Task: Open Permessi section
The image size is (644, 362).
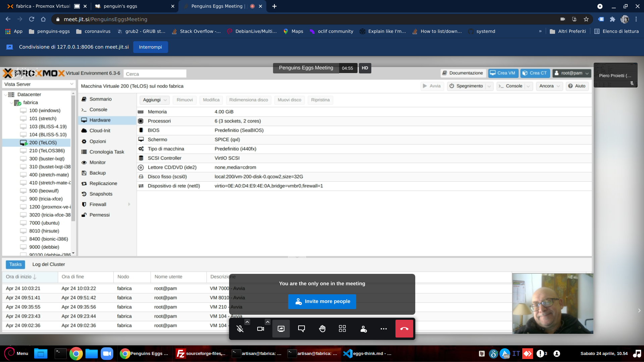Action: tap(100, 215)
